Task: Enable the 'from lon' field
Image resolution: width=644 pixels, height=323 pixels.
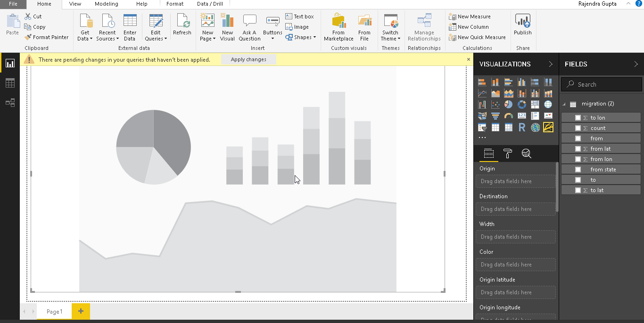Action: 578,159
